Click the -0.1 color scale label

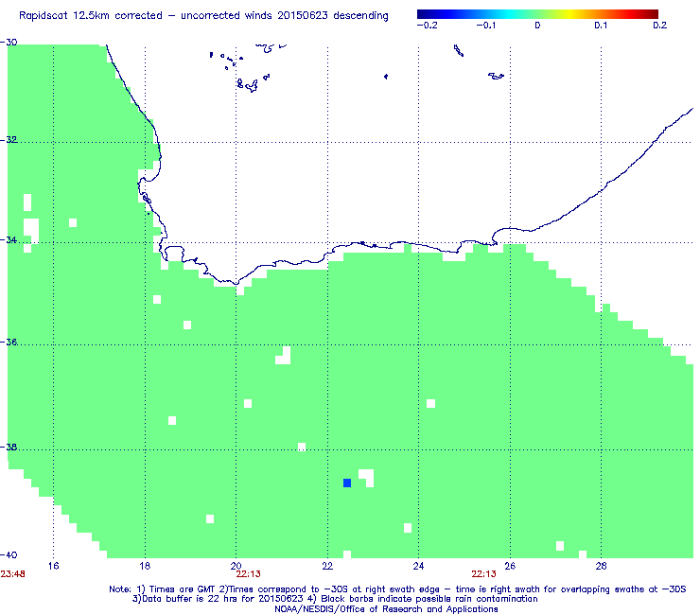(486, 26)
